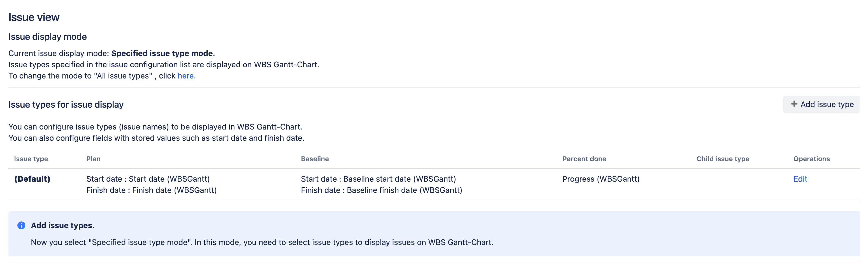Select the Baseline column header
Viewport: 868px width, 268px height.
click(315, 159)
